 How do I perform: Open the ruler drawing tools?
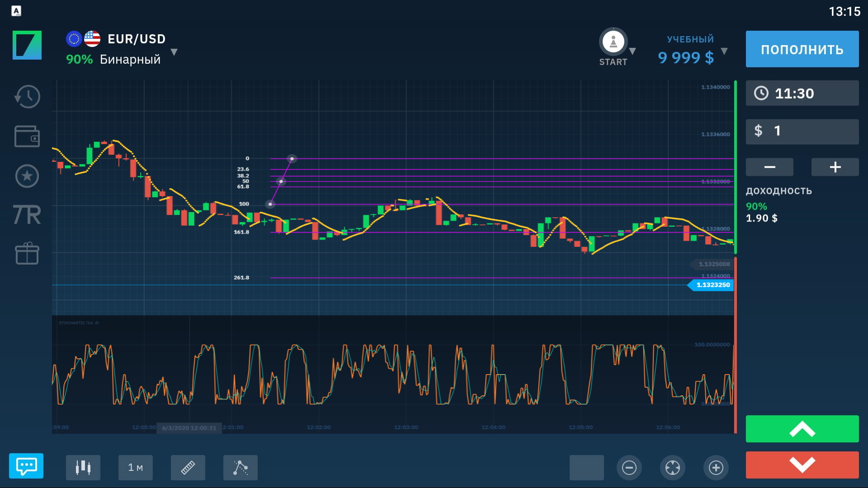pos(188,467)
